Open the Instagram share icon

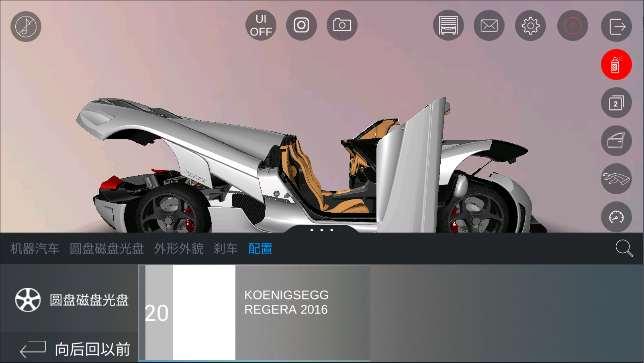coord(301,25)
